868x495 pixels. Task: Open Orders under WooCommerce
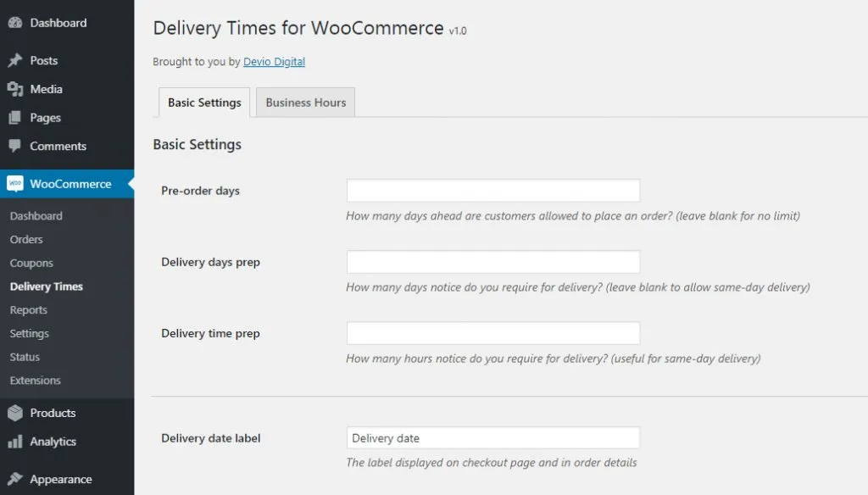pyautogui.click(x=26, y=239)
